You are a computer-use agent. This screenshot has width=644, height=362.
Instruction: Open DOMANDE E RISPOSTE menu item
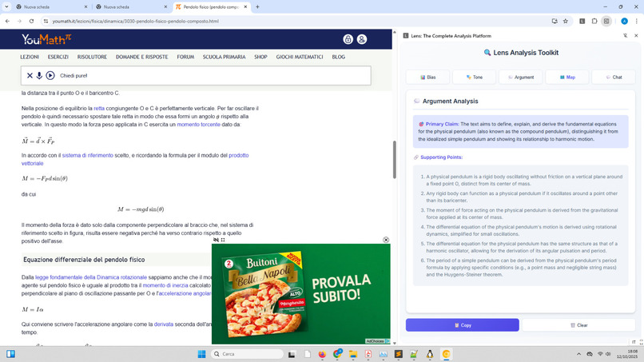tap(141, 57)
